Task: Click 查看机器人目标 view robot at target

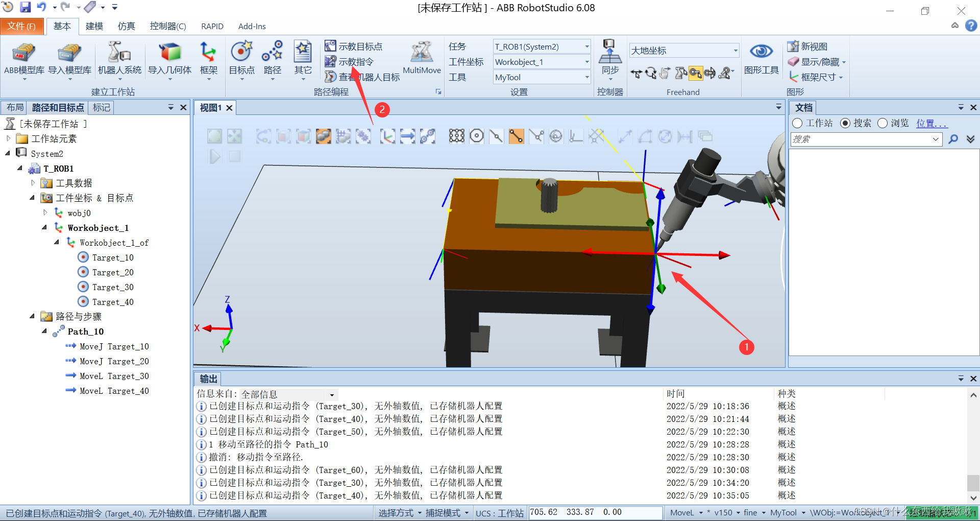Action: pyautogui.click(x=362, y=77)
